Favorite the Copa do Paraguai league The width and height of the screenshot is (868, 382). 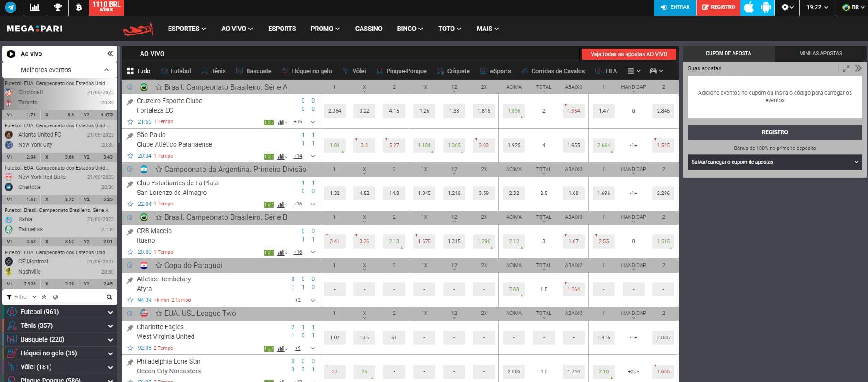point(158,265)
